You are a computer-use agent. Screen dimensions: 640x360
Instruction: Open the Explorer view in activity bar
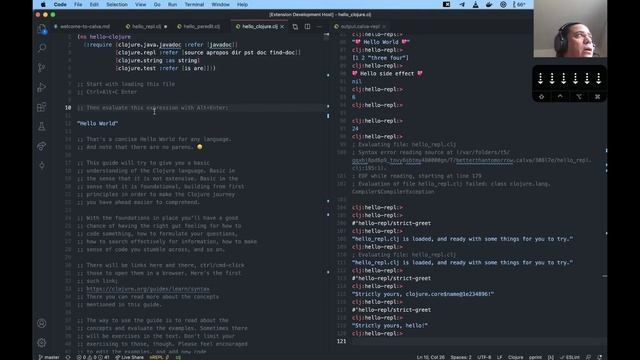click(42, 29)
